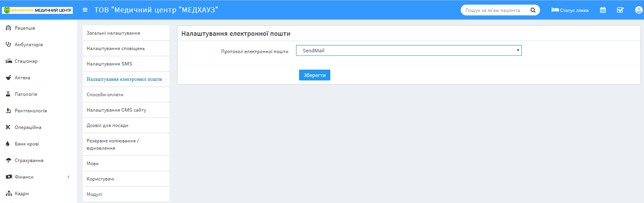The height and width of the screenshot is (203, 644).
Task: Expand the Фінанси submenu chevron
Action: coord(68,177)
